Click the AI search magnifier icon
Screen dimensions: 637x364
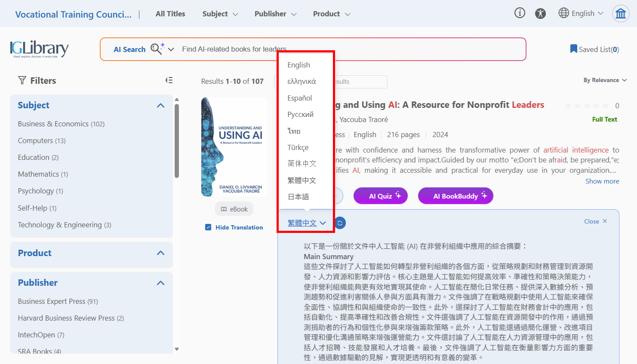(x=157, y=49)
